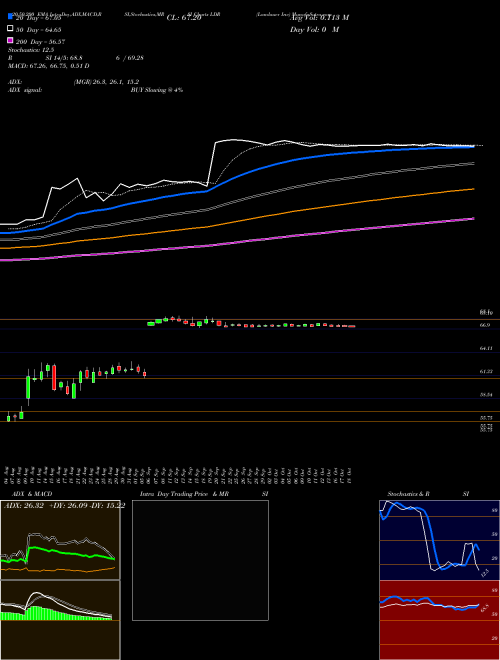Click the 'ADX: 26.32 +DY: 26.09 -DY: 15.22' readout
The height and width of the screenshot is (660, 500).
point(64,506)
